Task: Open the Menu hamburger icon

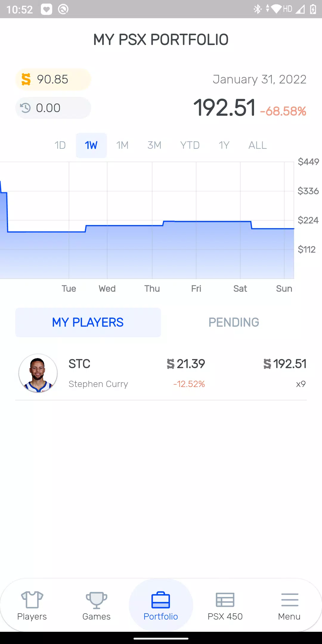Action: point(289,600)
